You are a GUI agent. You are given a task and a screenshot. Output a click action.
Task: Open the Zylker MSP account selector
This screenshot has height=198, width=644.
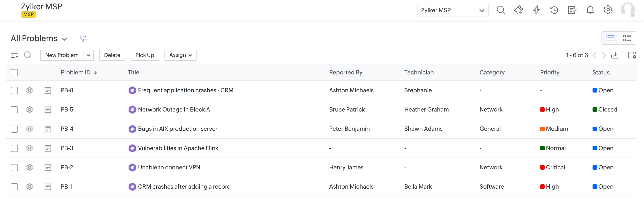point(452,10)
